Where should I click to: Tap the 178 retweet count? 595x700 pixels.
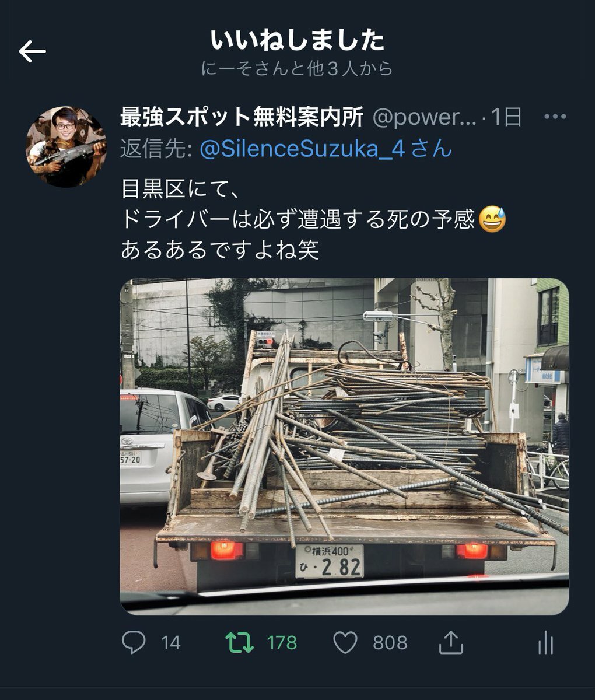[x=282, y=643]
